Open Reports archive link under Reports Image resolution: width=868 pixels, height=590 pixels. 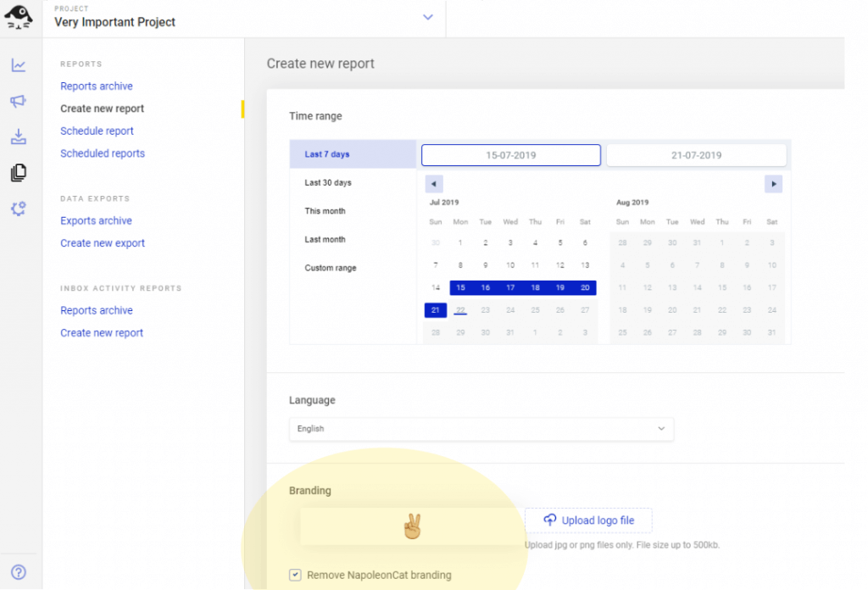click(97, 86)
